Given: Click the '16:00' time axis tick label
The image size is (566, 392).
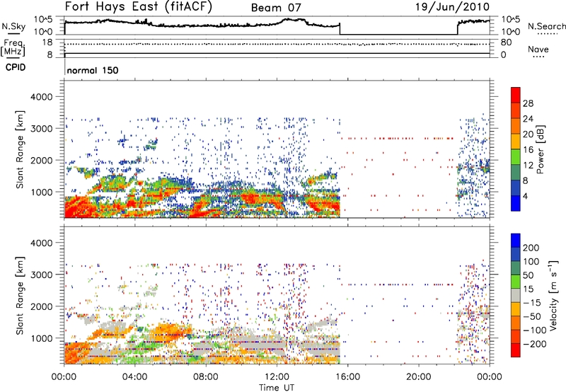Looking at the screenshot, I should tap(347, 377).
